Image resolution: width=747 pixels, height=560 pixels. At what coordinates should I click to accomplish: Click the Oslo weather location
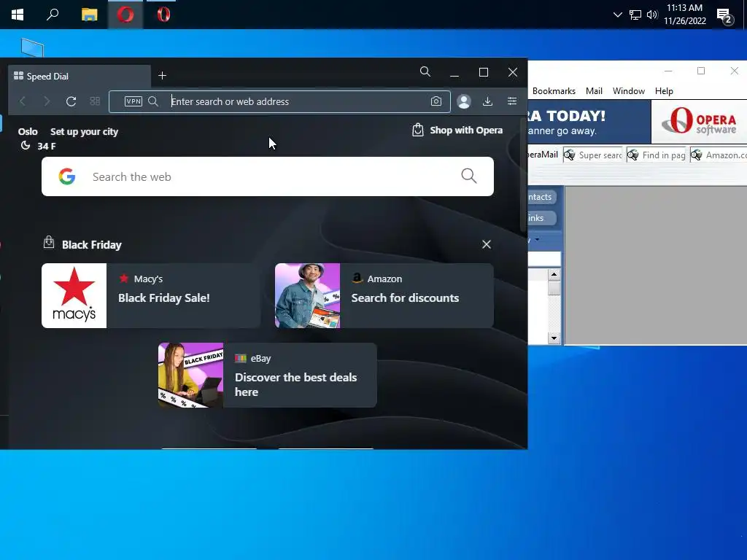click(28, 131)
